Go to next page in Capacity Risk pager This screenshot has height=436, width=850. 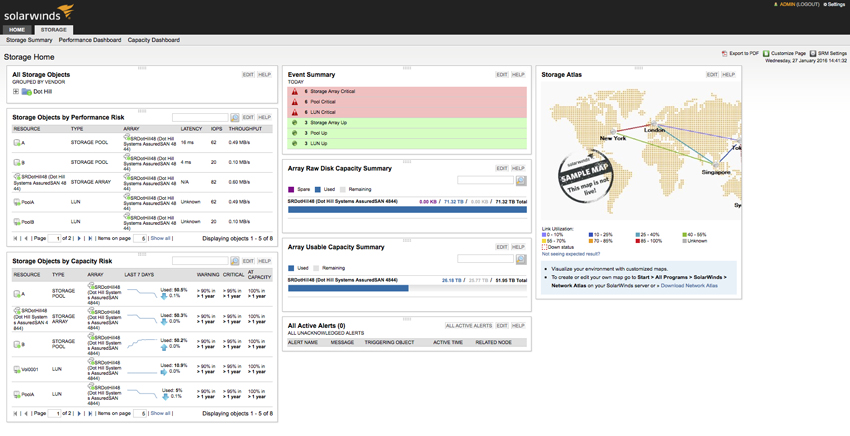(79, 413)
